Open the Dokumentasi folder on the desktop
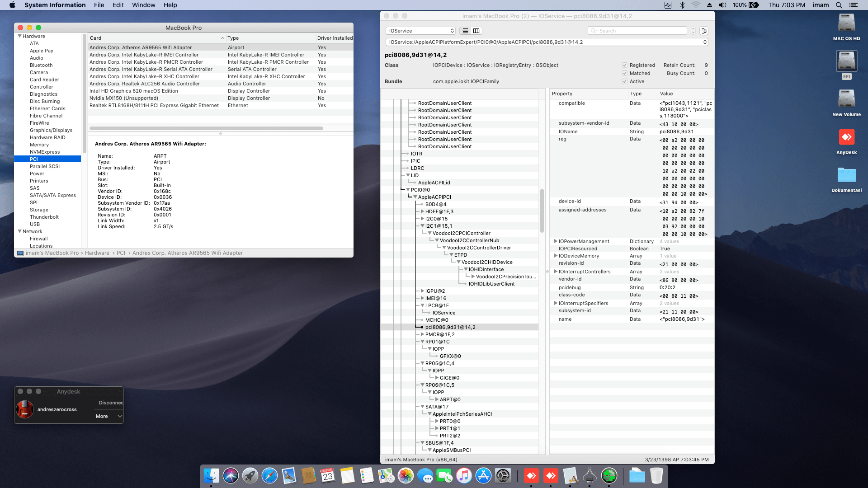868x488 pixels. click(x=846, y=179)
